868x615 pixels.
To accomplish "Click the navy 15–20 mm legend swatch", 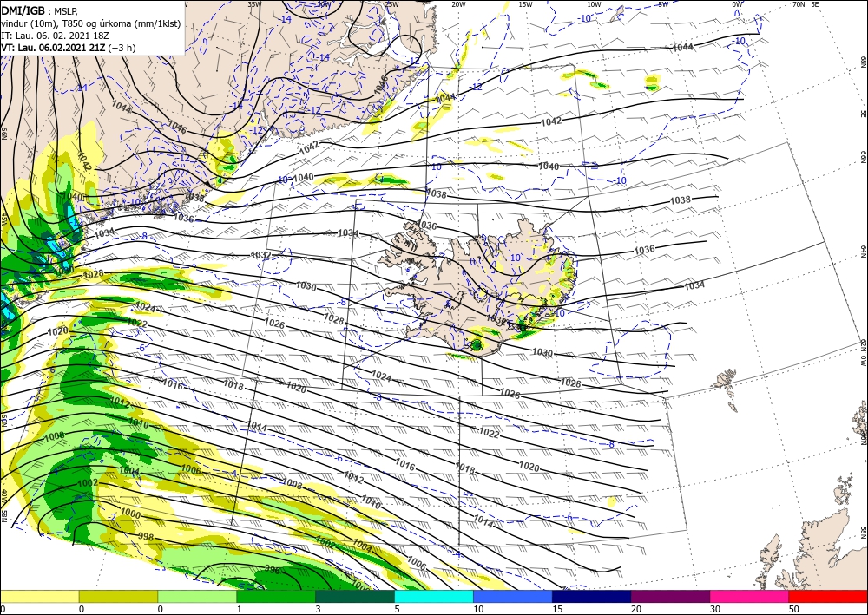I will [x=592, y=596].
